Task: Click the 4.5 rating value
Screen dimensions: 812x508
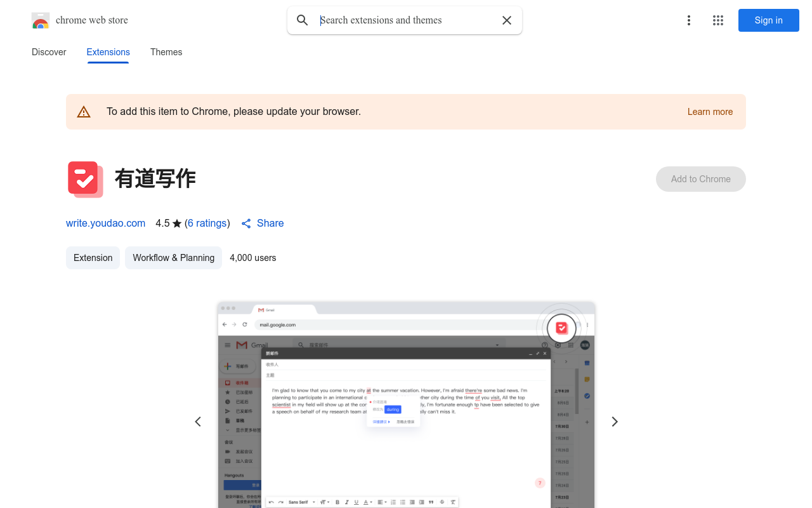Action: (162, 224)
